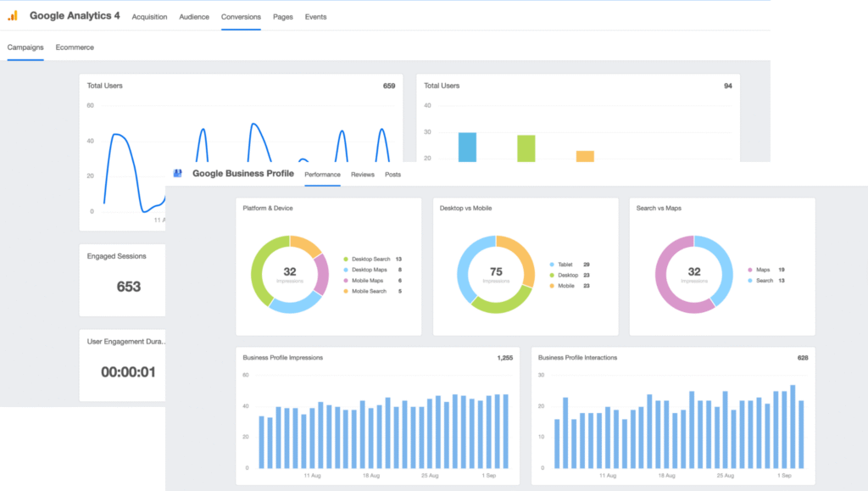Select the Maps legend entry in Search vs Maps

(762, 270)
